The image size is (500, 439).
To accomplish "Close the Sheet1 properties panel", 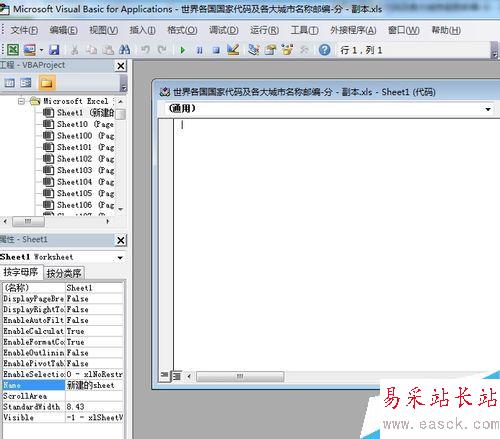I will [121, 240].
